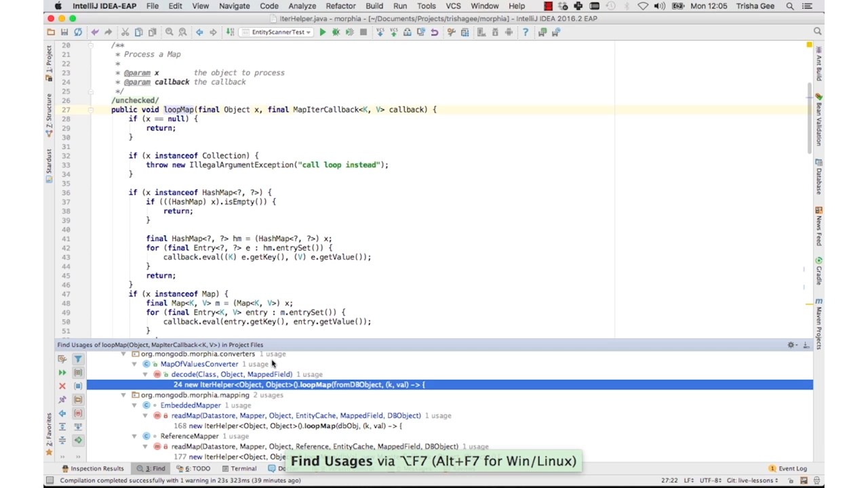Viewport: 868px width, 488px height.
Task: Collapse the org.mongodb.morphia.converters node
Action: tap(123, 354)
